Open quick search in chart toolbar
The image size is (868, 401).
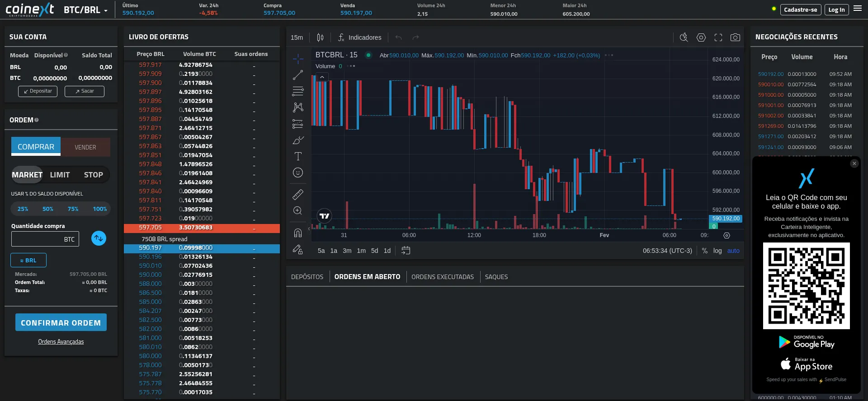click(x=684, y=37)
